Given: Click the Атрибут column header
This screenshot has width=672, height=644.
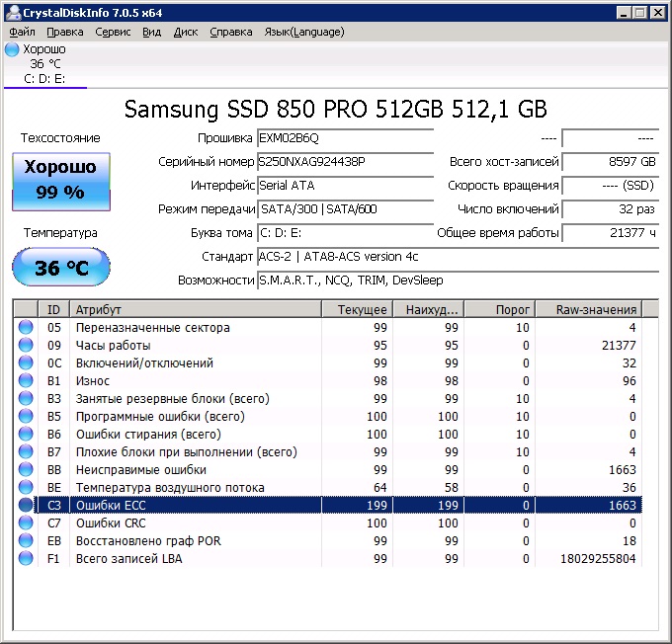Looking at the screenshot, I should click(x=196, y=309).
